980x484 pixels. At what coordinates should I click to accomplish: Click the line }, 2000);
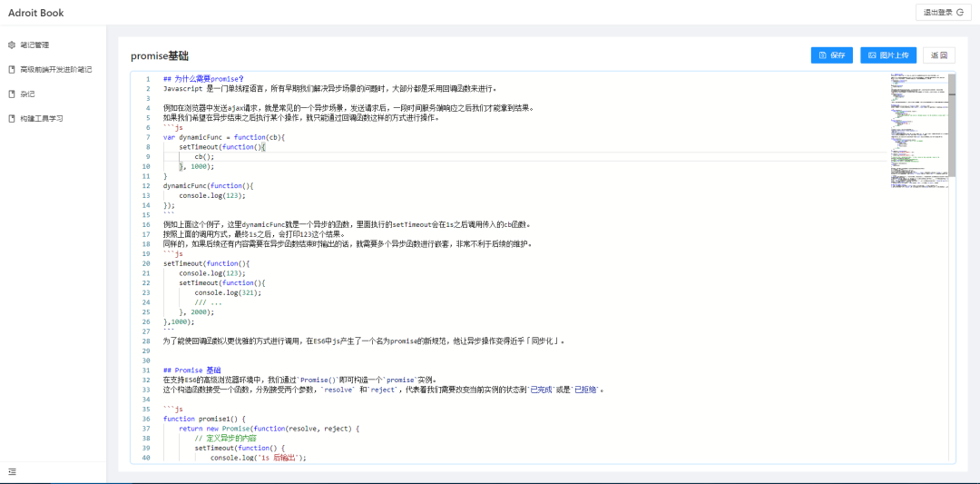tap(196, 311)
